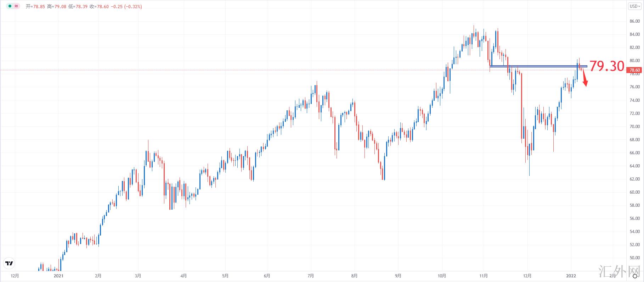Screen dimensions: 644x282
Task: Click the 12月 label preceding 2021
Action: tap(15, 276)
